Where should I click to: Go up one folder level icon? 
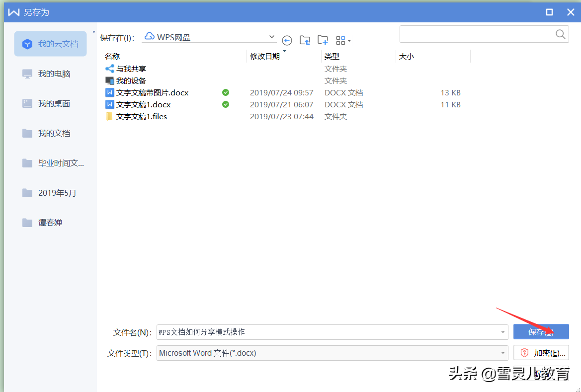[x=305, y=40]
